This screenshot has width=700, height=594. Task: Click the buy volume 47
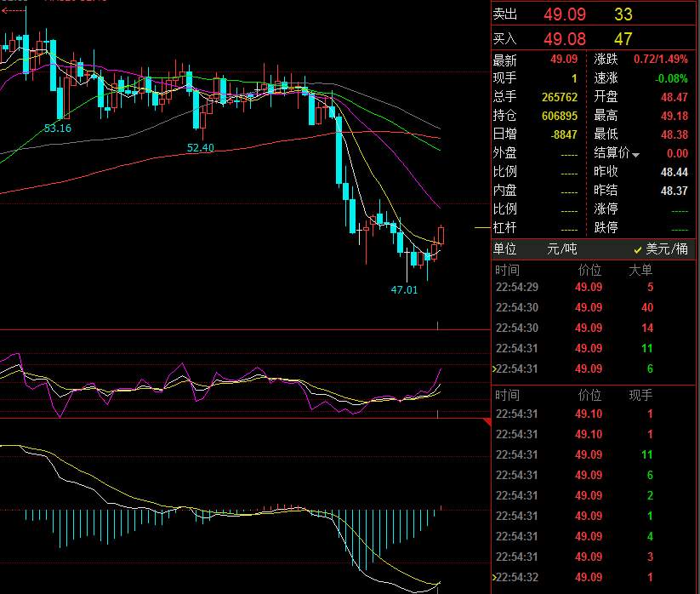623,39
